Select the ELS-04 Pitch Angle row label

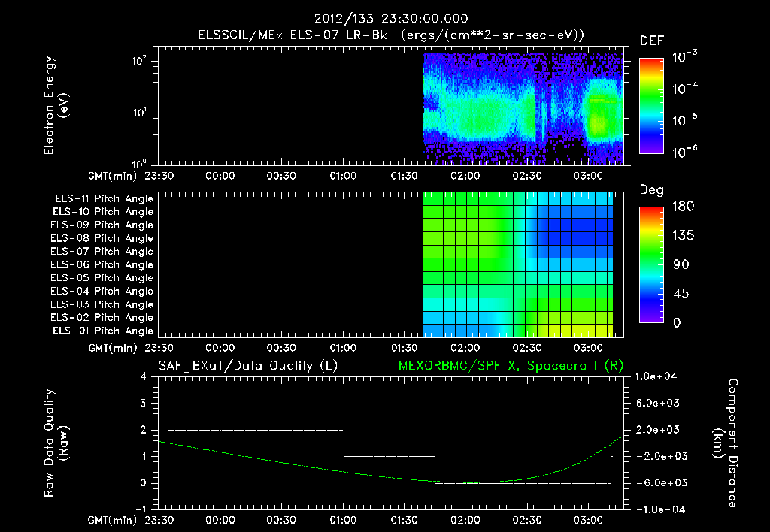[x=102, y=292]
